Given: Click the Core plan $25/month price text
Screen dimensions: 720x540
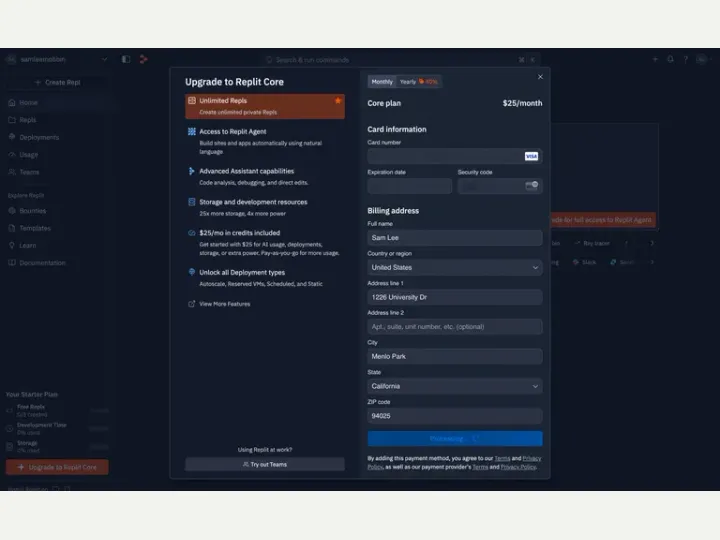Looking at the screenshot, I should tap(522, 103).
